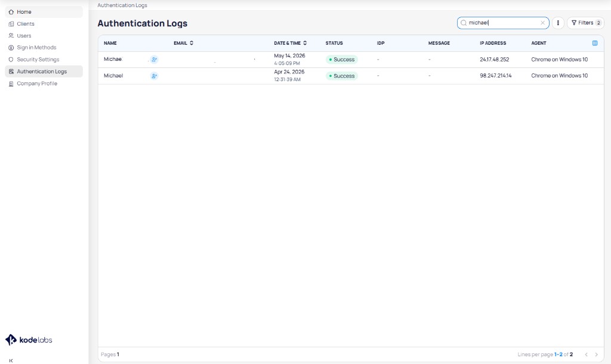The width and height of the screenshot is (611, 364).
Task: Click the Security Settings shield icon
Action: point(11,60)
